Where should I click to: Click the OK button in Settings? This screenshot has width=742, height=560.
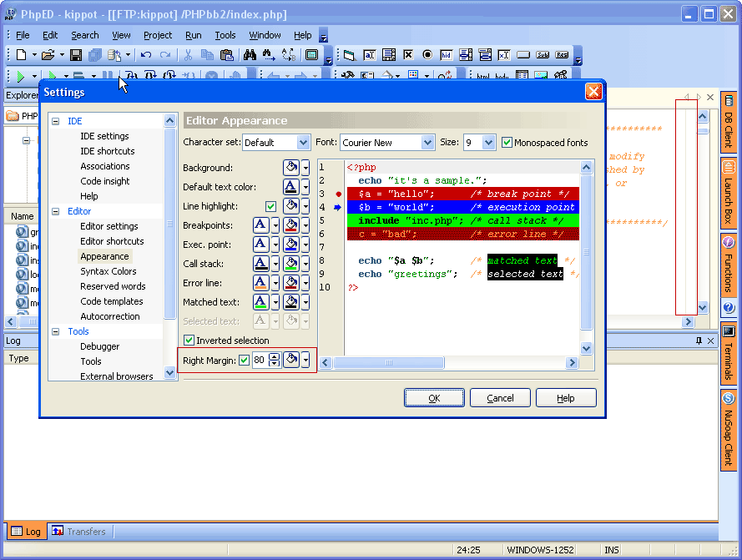pos(434,398)
